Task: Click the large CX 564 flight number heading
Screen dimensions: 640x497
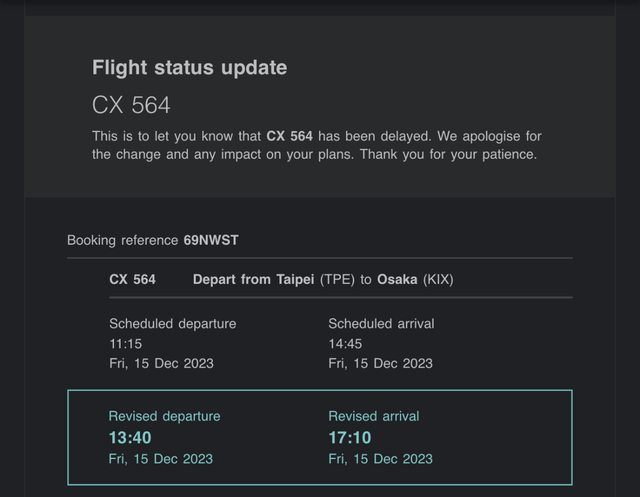Action: (131, 105)
